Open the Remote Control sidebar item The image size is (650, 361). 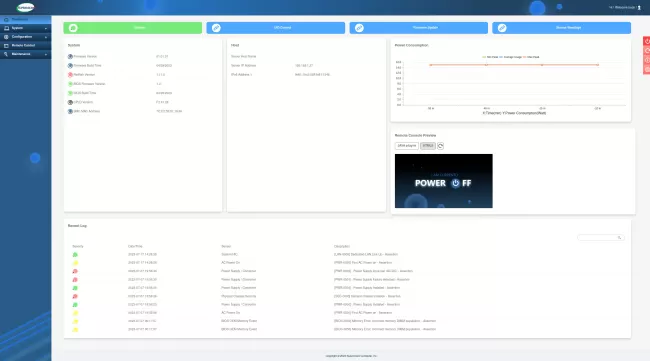pyautogui.click(x=26, y=46)
